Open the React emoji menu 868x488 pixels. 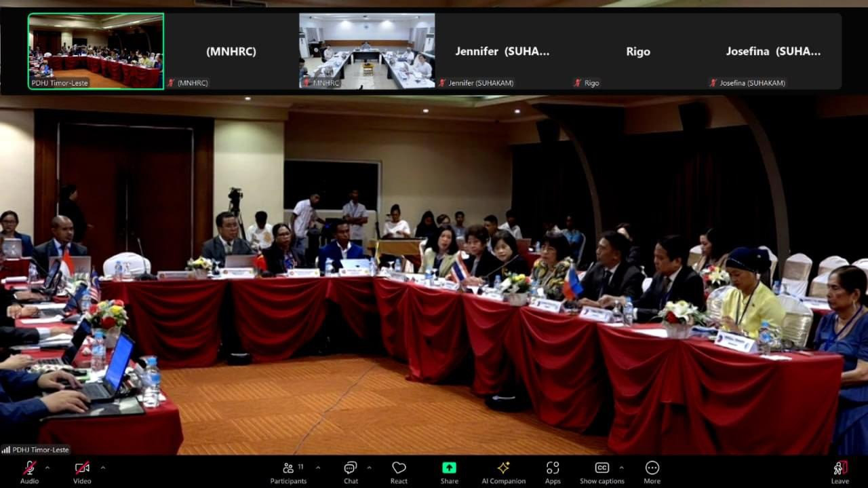[399, 472]
